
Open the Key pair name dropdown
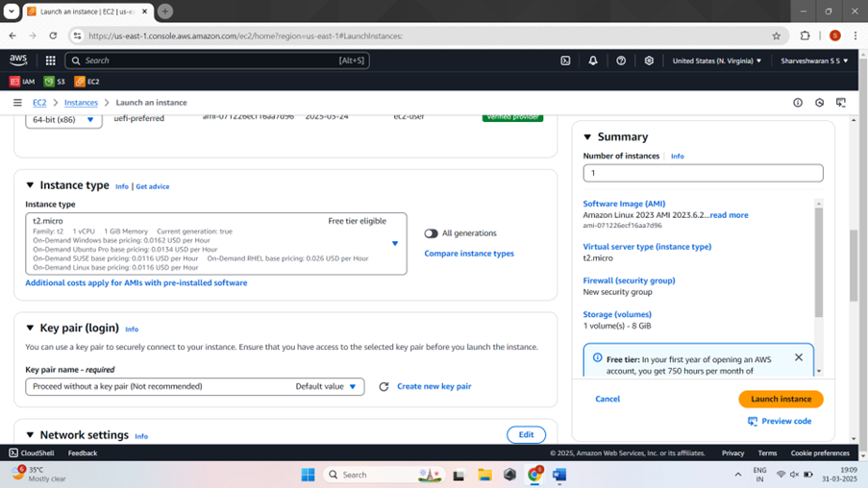195,386
